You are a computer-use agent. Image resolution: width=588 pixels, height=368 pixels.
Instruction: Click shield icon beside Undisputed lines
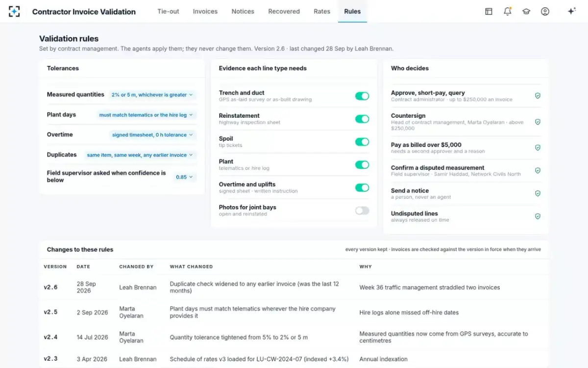[x=538, y=216]
